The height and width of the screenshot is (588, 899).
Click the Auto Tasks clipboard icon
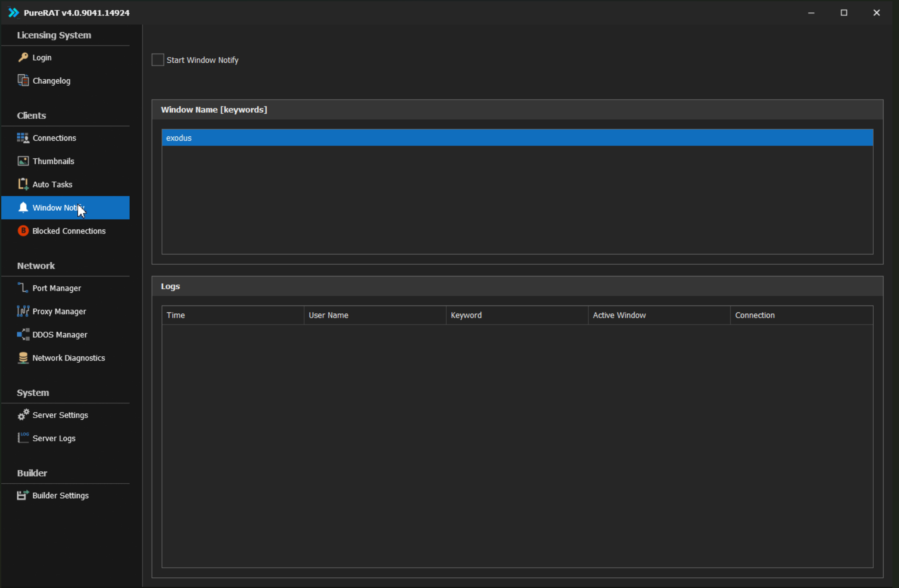(23, 184)
